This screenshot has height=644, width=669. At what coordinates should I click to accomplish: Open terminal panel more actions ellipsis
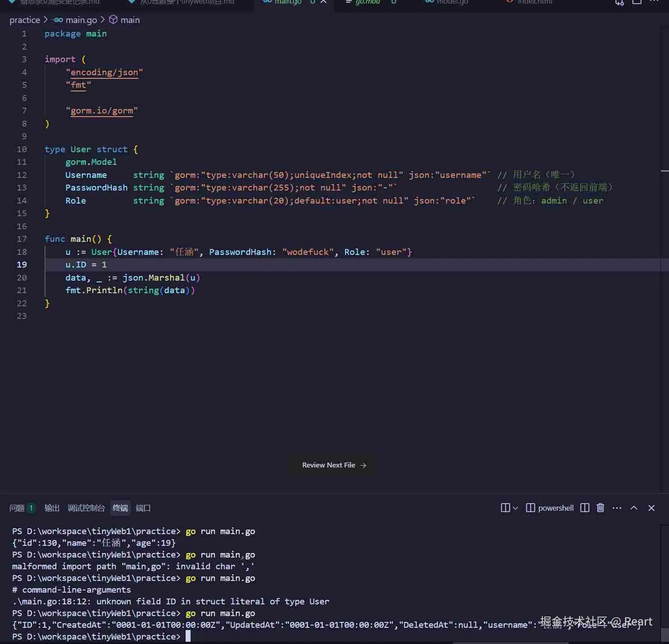pos(617,508)
